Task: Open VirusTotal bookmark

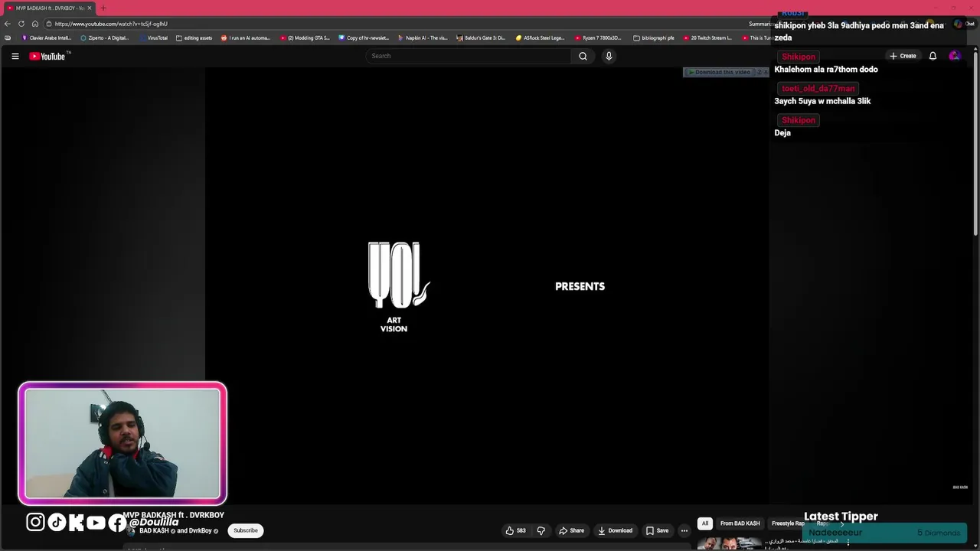Action: tap(154, 37)
